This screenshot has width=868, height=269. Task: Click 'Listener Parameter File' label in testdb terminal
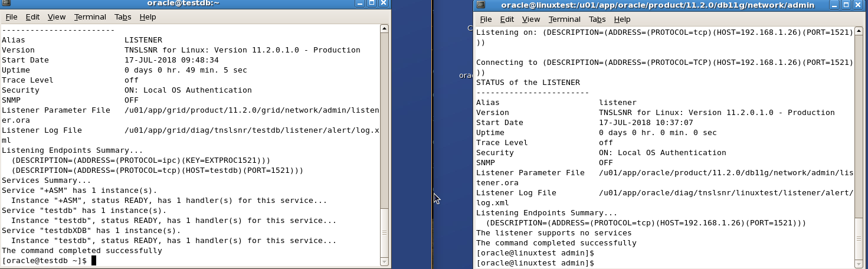(x=56, y=110)
